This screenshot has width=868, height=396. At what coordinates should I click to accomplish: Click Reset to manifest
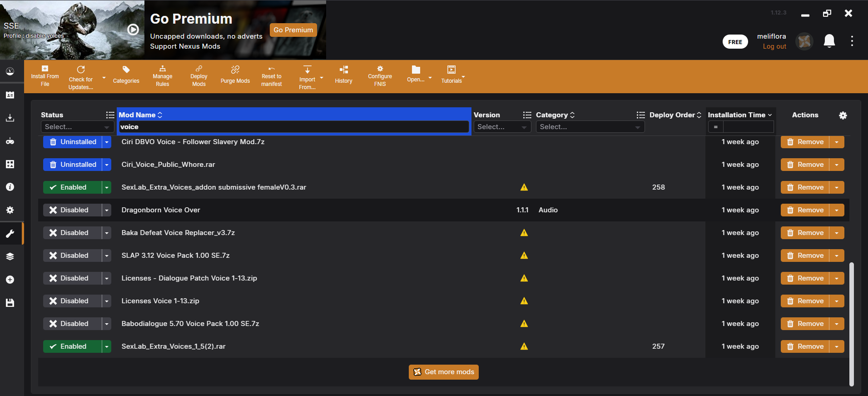(272, 76)
